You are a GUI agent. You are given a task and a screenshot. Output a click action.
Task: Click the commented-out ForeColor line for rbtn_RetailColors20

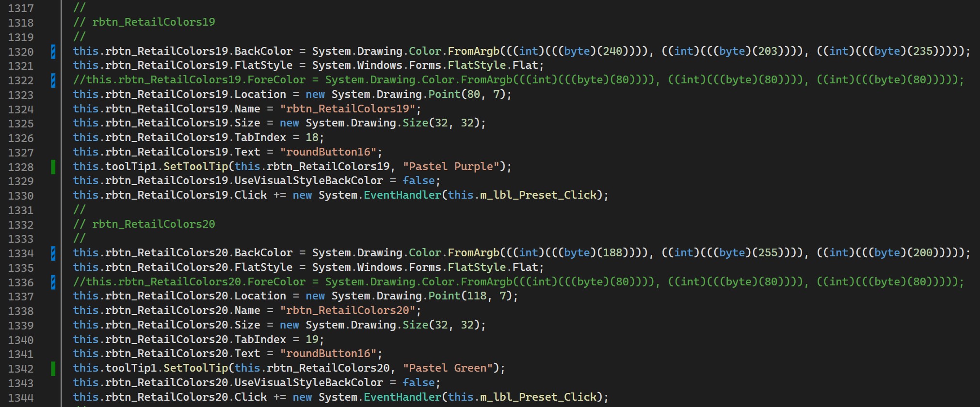click(519, 282)
